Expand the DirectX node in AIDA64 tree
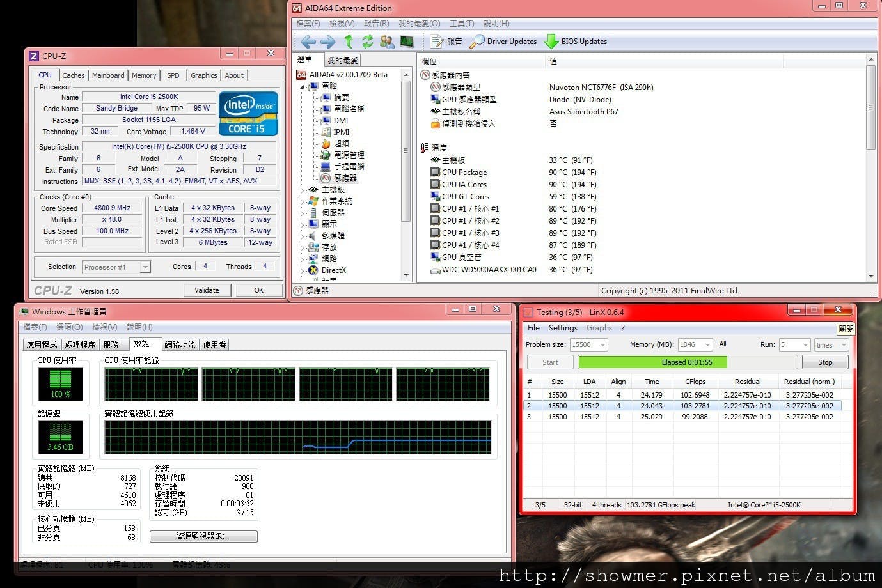The height and width of the screenshot is (588, 882). [x=303, y=270]
